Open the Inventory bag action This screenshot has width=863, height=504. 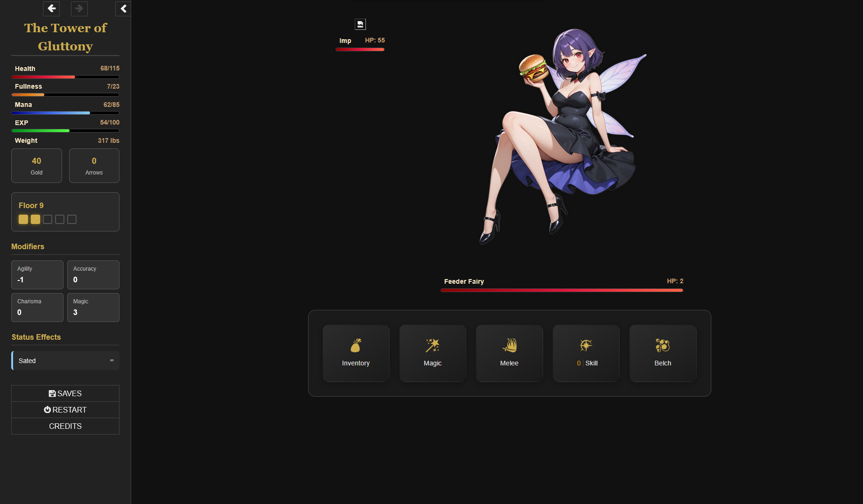[x=356, y=353]
